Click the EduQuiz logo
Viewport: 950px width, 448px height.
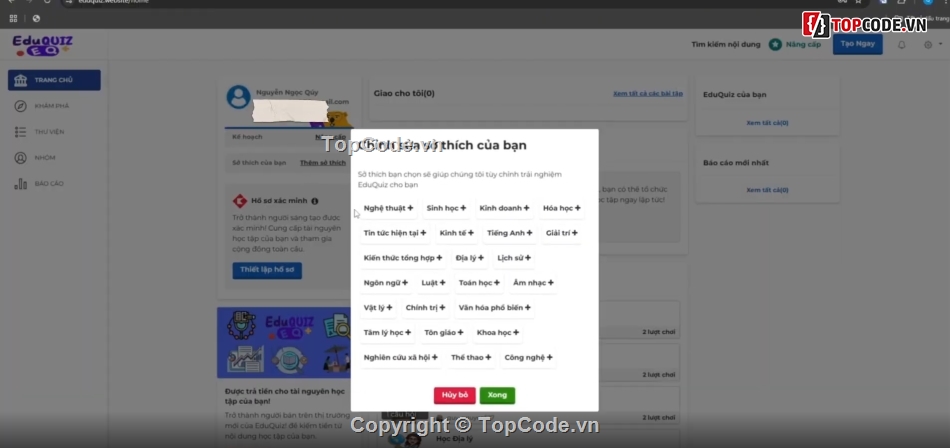coord(42,46)
